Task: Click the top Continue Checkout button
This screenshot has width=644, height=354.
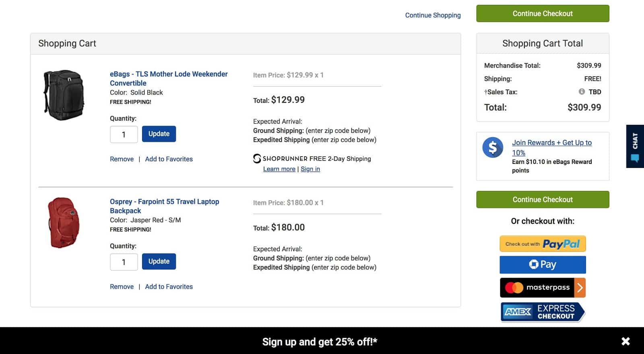Action: pos(543,13)
